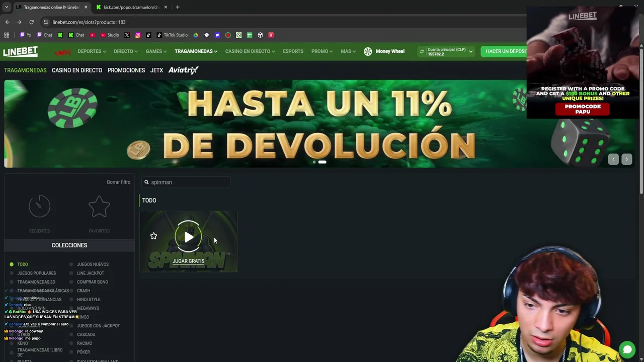Open the Esports menu item
644x362 pixels.
[x=293, y=51]
